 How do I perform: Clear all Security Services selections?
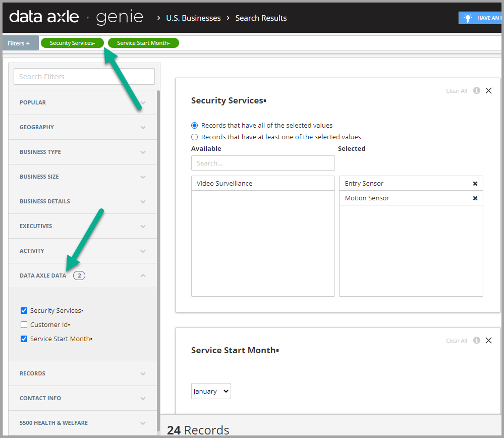(456, 90)
